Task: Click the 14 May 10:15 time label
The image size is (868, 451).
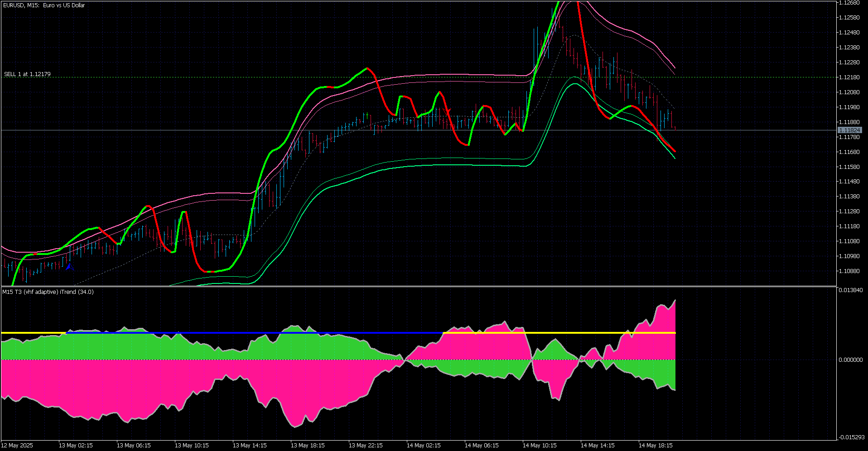Action: (540, 446)
